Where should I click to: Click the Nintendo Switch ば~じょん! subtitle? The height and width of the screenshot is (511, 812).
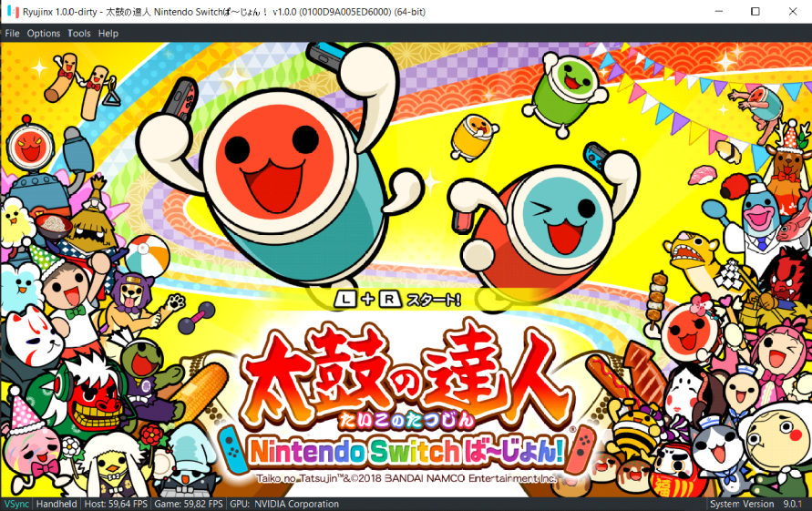tap(407, 452)
